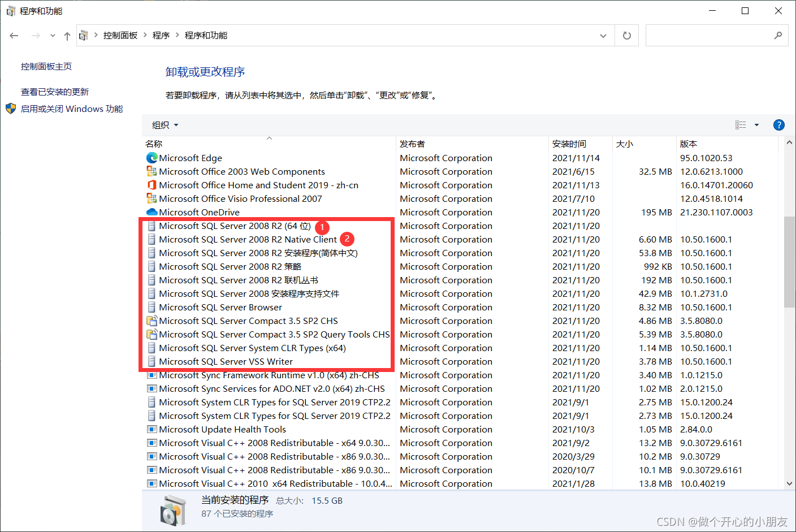Image resolution: width=796 pixels, height=532 pixels.
Task: Expand the view options dropdown arrow
Action: coord(756,125)
